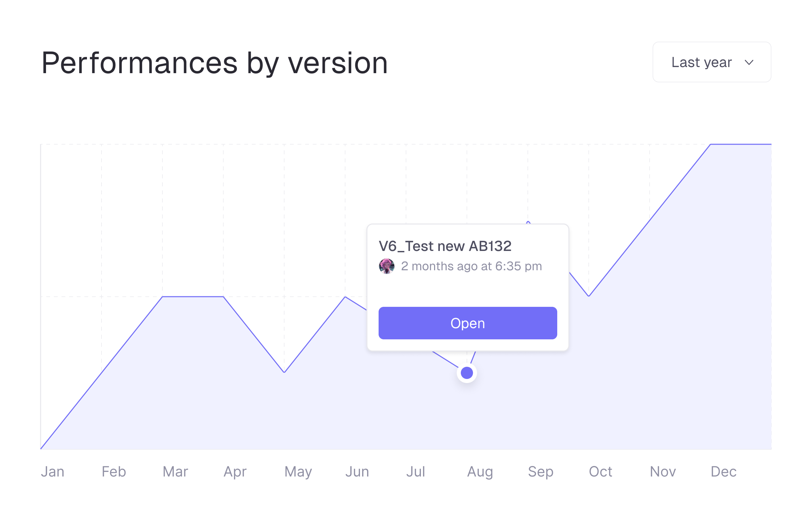This screenshot has width=812, height=508.
Task: Select the Feb axis label
Action: pos(114,472)
